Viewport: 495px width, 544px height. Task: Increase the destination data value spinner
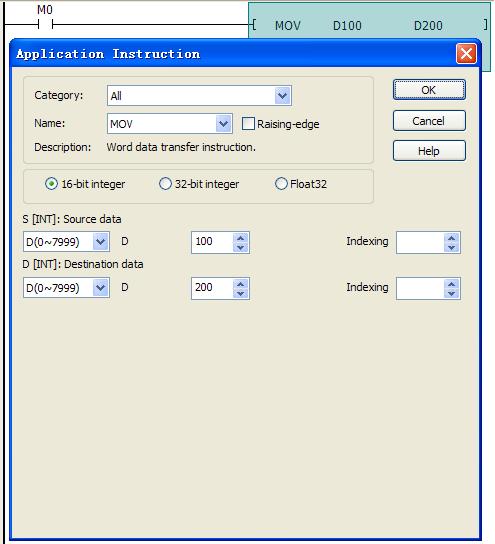click(241, 284)
